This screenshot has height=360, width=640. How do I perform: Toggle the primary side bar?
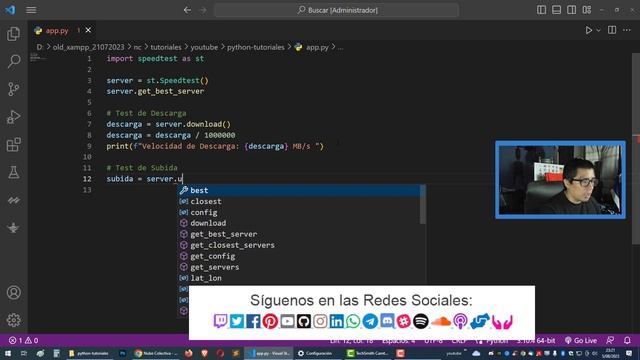[541, 10]
